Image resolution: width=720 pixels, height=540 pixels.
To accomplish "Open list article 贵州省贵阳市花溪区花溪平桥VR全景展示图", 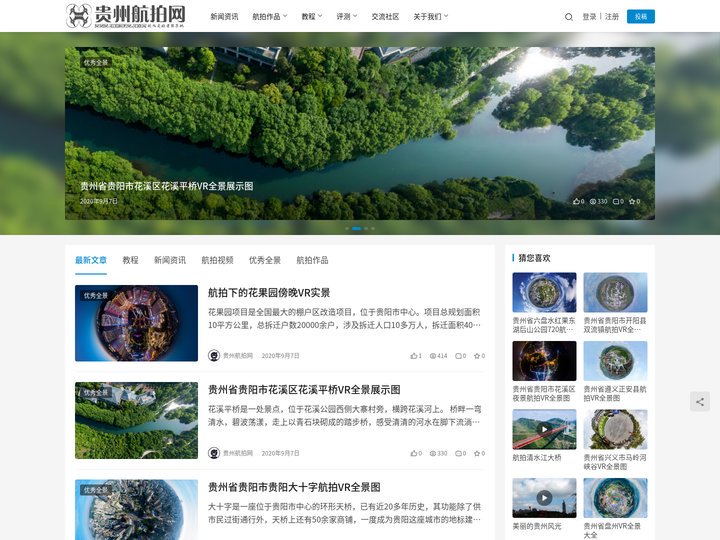I will click(x=304, y=390).
